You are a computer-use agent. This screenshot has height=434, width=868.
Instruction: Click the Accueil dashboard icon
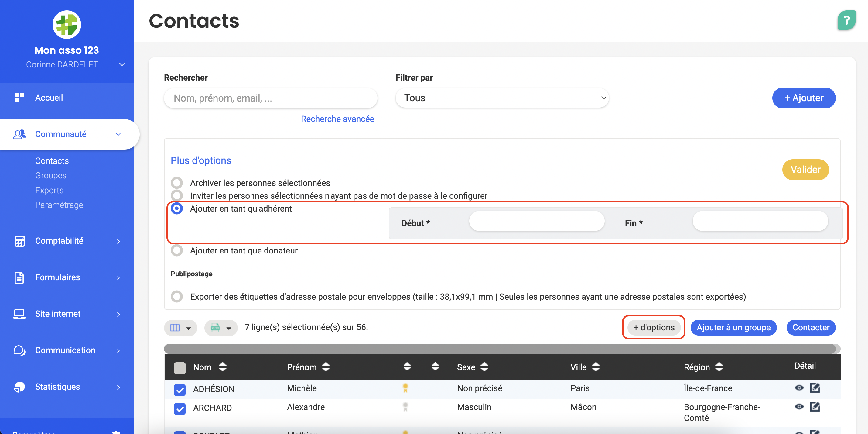pos(19,98)
